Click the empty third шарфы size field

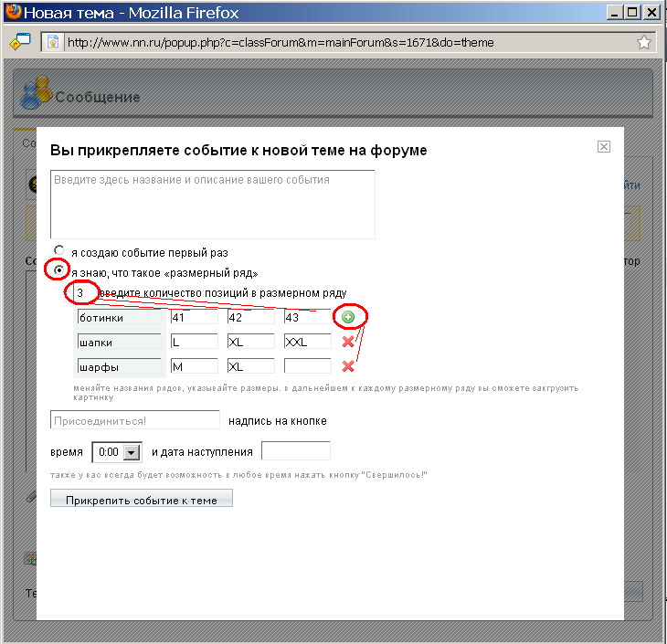(308, 366)
